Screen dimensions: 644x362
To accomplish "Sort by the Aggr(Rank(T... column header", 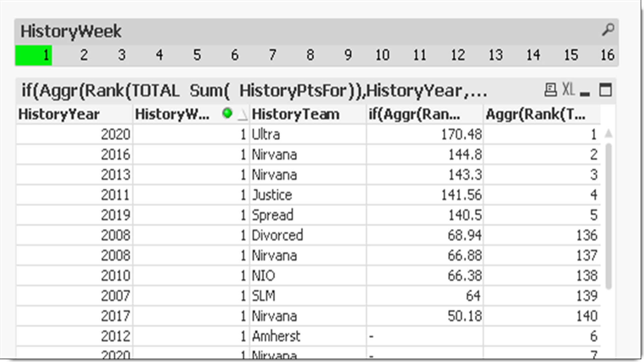I will [x=536, y=114].
